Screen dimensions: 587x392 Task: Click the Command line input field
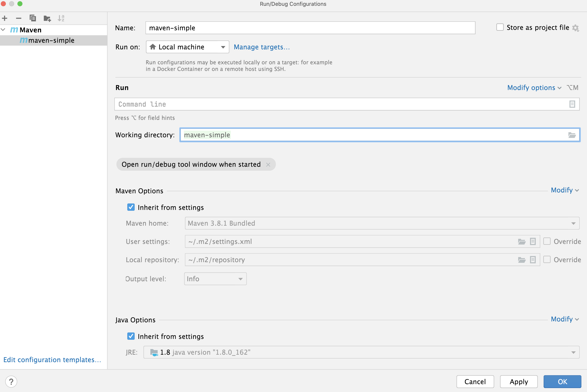coord(343,104)
